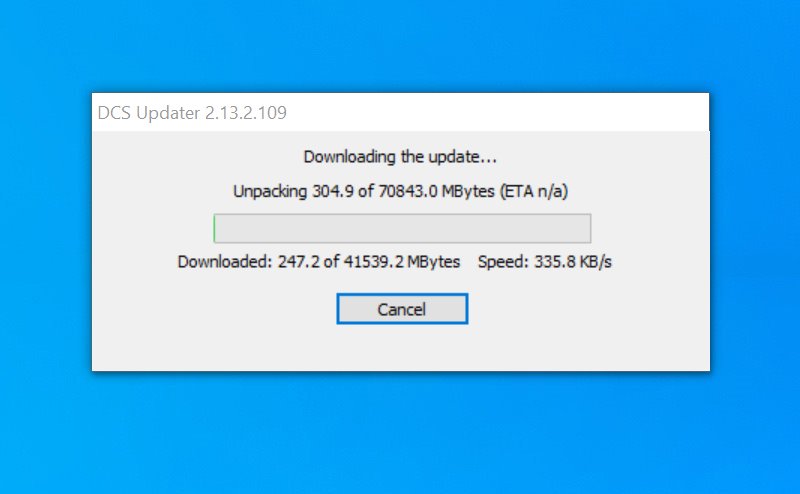Click version number 2.13.2.109 in title bar

246,113
